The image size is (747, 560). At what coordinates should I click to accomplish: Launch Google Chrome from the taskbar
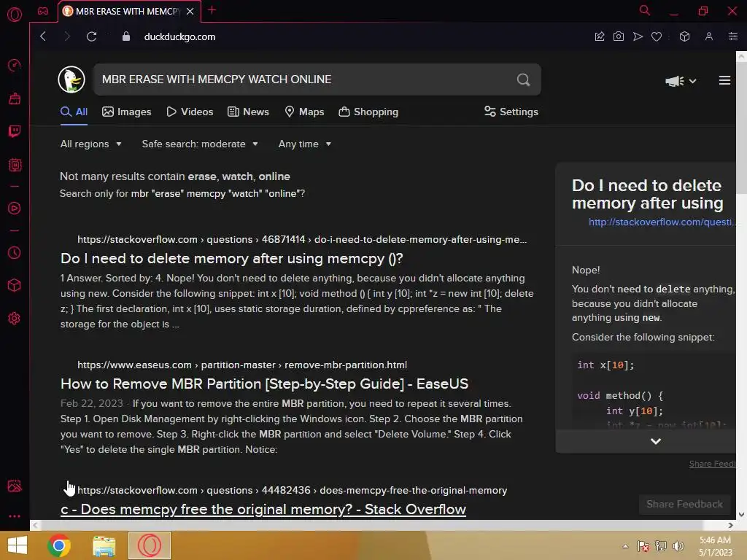pos(59,545)
